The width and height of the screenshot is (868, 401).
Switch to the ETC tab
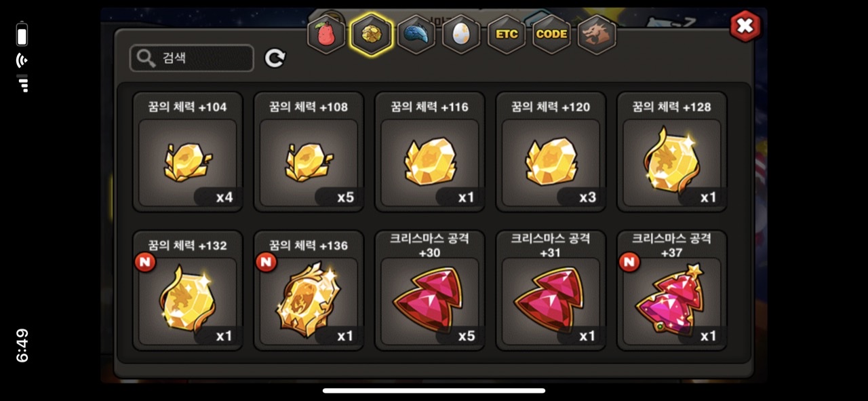click(506, 34)
